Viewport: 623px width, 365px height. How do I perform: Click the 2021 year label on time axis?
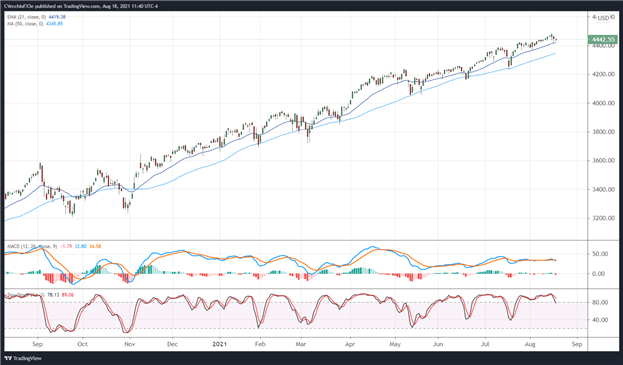coord(219,344)
